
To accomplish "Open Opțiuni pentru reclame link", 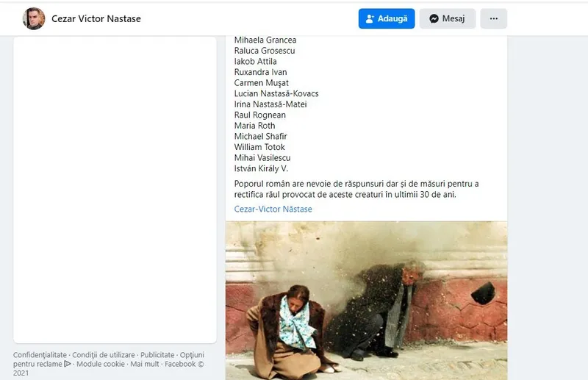I will point(109,359).
